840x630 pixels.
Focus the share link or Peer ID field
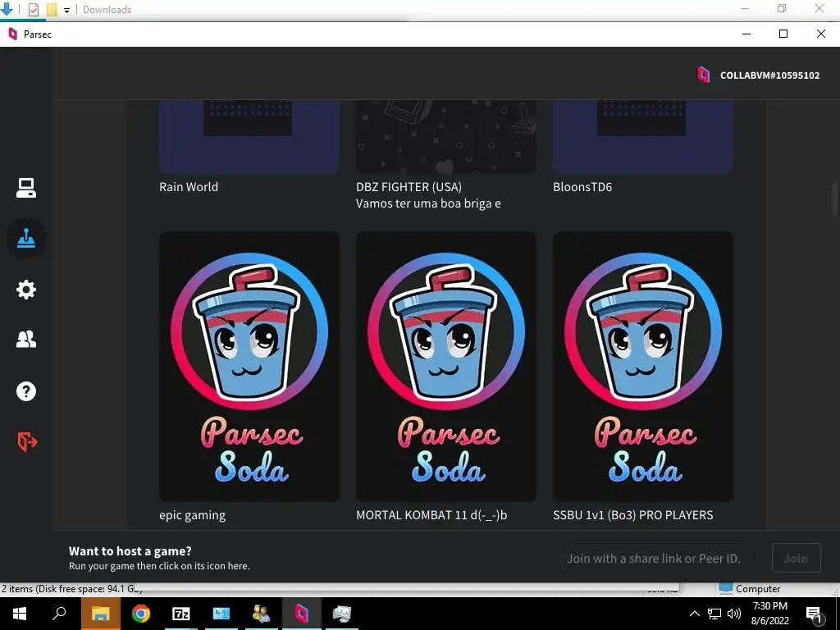(x=658, y=558)
